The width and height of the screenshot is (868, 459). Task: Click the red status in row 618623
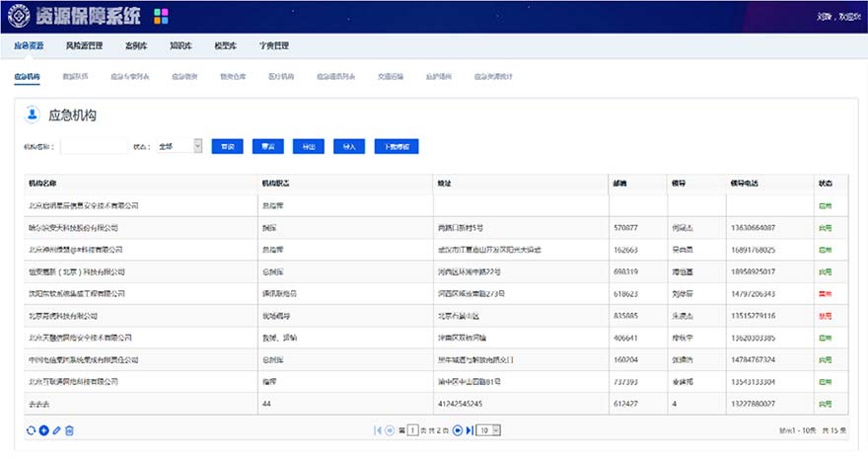(825, 294)
